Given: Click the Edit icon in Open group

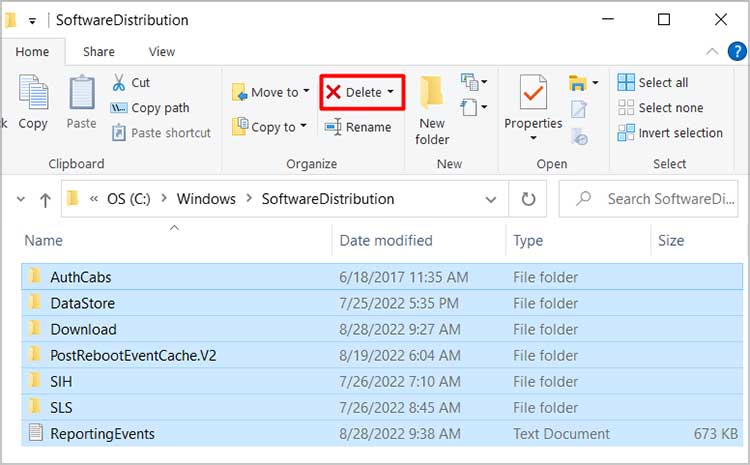Looking at the screenshot, I should 579,109.
